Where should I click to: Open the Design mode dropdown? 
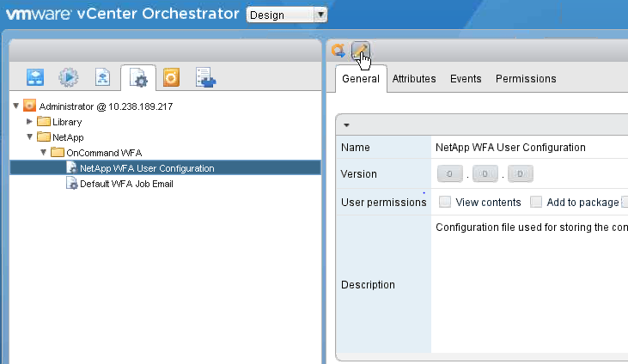287,15
